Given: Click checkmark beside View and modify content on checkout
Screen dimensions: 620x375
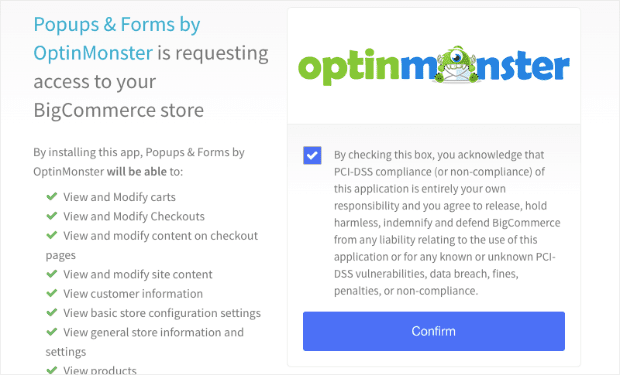Looking at the screenshot, I should click(x=52, y=235).
